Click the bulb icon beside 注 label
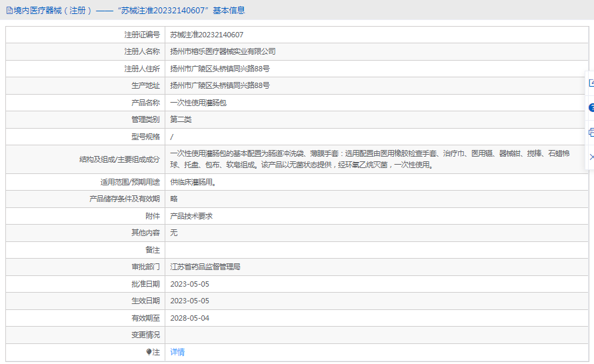 [x=149, y=352]
